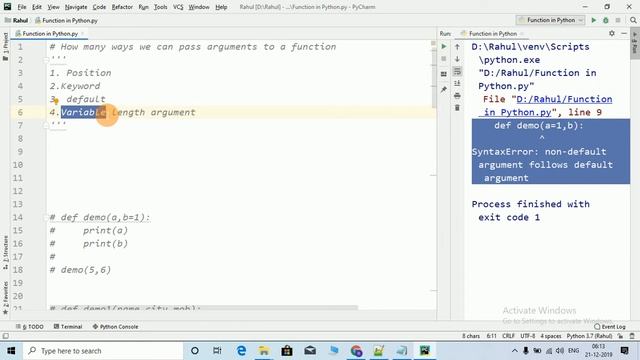Start debugging with the bug icon
Viewport: 640px width, 360px height.
pyautogui.click(x=606, y=20)
